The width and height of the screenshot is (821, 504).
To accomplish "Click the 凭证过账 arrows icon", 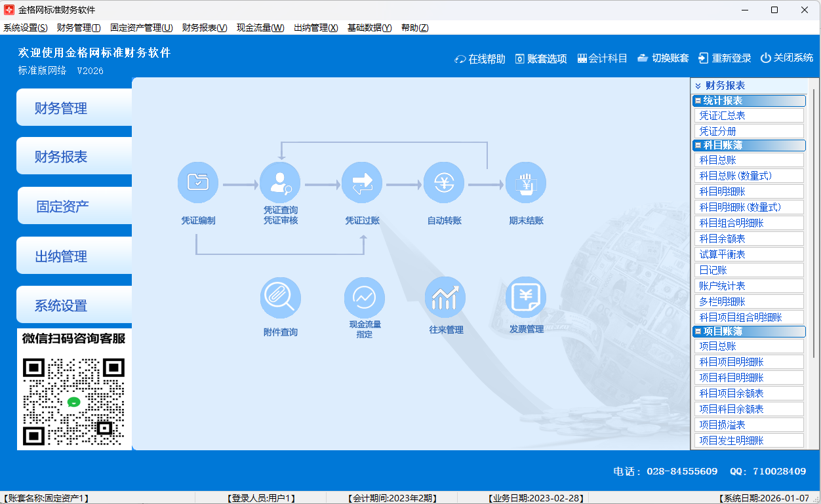I will pyautogui.click(x=362, y=183).
